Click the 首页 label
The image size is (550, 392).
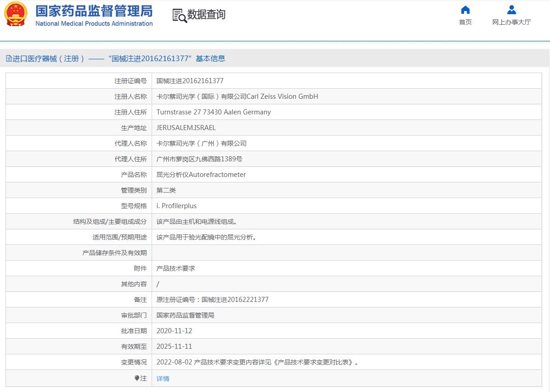click(x=465, y=22)
